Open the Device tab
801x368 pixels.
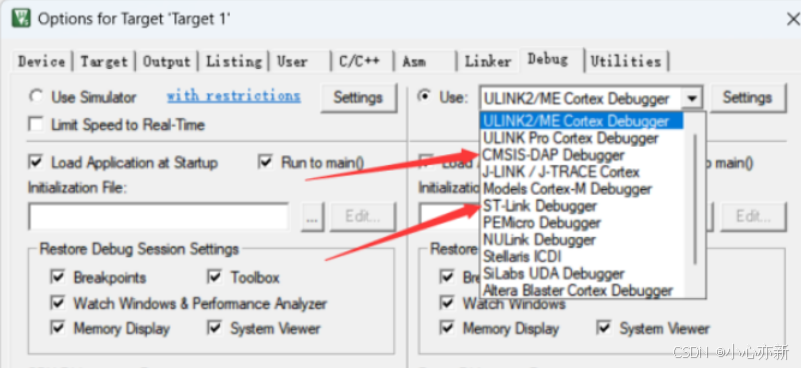tap(41, 62)
